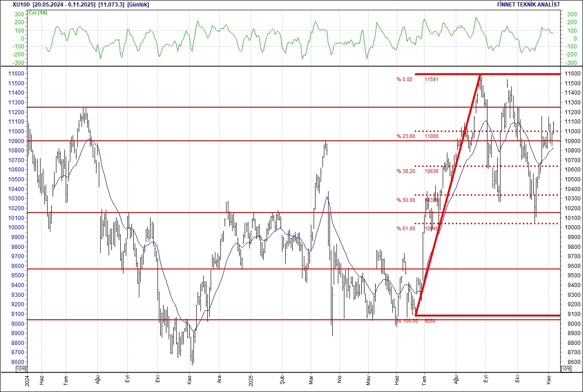This screenshot has width=583, height=392.
Task: Click the Cci (14) indicator label
Action: click(37, 13)
